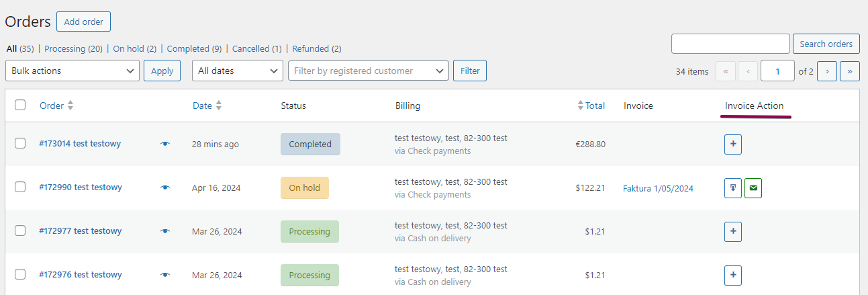
Task: Jump to last page of orders
Action: [850, 71]
